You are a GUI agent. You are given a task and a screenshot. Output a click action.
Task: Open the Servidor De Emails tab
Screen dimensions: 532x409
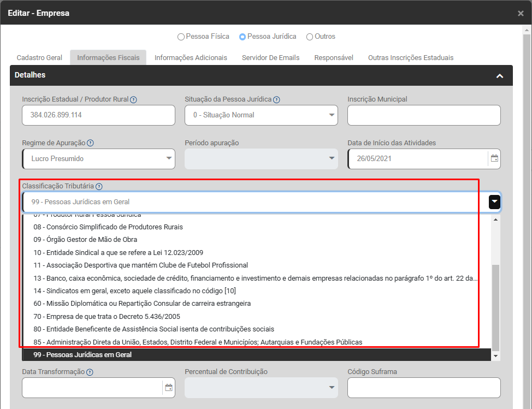click(270, 58)
